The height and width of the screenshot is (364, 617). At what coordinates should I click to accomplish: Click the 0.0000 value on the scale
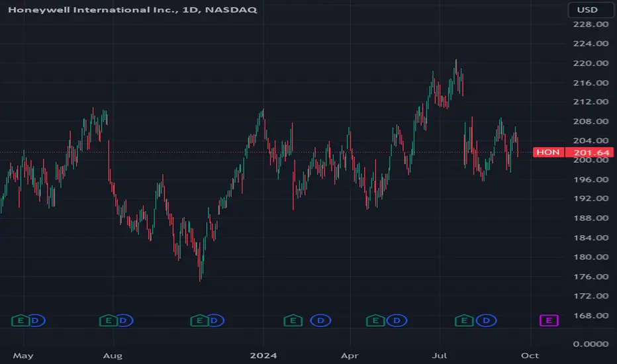click(x=591, y=344)
